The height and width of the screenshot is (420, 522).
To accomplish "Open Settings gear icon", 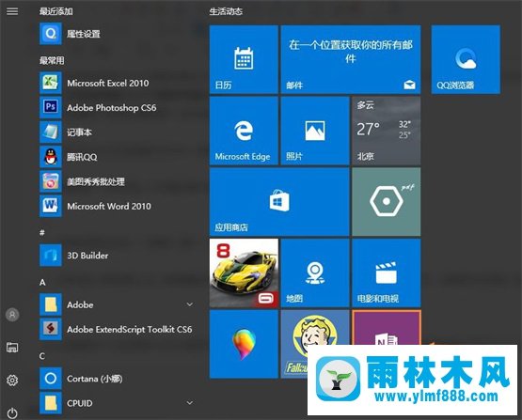I will (x=12, y=381).
